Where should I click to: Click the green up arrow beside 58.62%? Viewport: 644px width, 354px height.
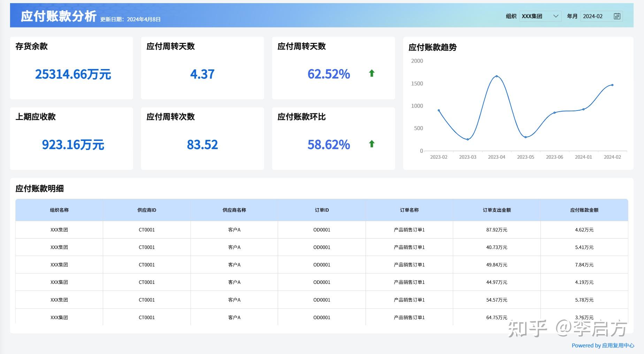(372, 144)
